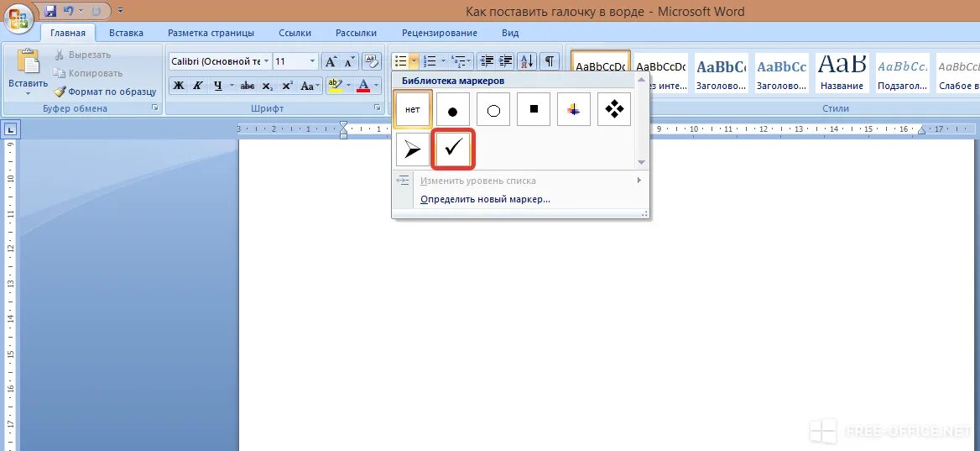Image resolution: width=980 pixels, height=451 pixels.
Task: Activate Формат по образцу format painter
Action: pos(104,92)
